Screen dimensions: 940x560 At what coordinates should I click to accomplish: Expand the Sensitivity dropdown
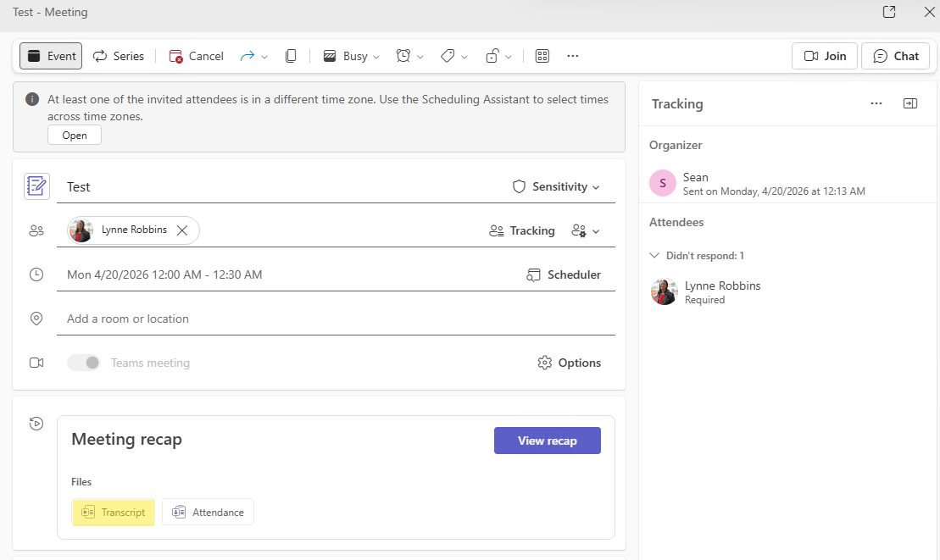pyautogui.click(x=557, y=186)
